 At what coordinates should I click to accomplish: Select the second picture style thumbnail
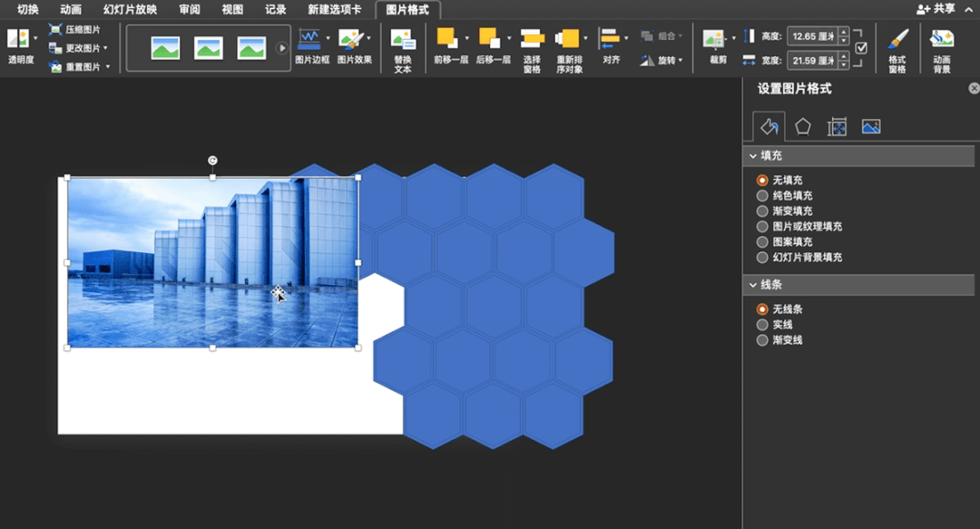208,48
